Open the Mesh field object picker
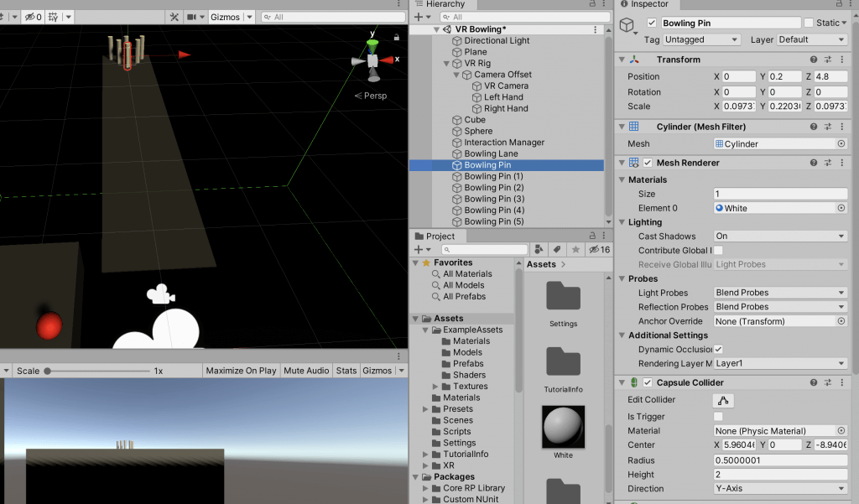This screenshot has width=859, height=504. tap(841, 144)
